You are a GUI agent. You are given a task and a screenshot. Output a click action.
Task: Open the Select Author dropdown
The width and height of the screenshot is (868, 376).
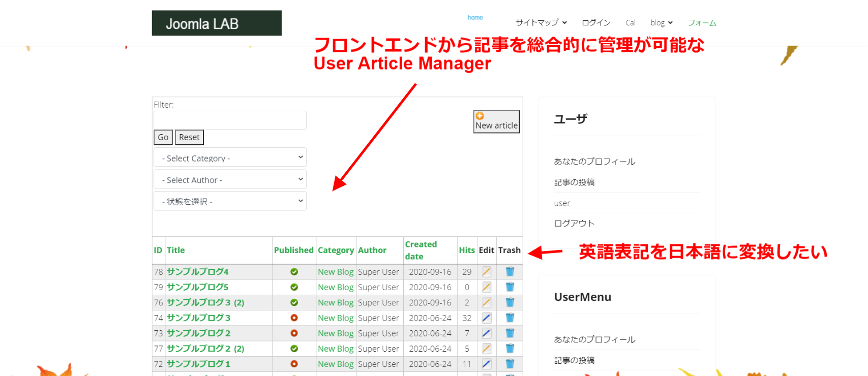point(230,179)
